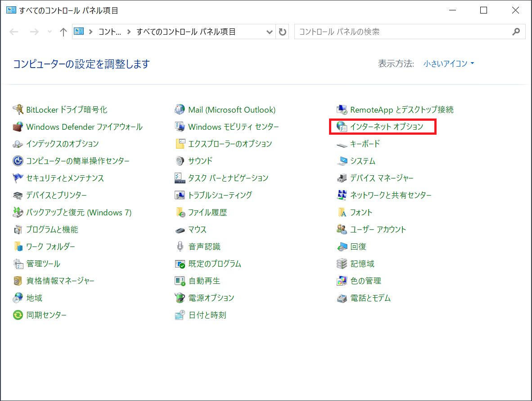Expand the address bar history dropdown arrow
Viewport: 532px width, 401px height.
pyautogui.click(x=270, y=32)
